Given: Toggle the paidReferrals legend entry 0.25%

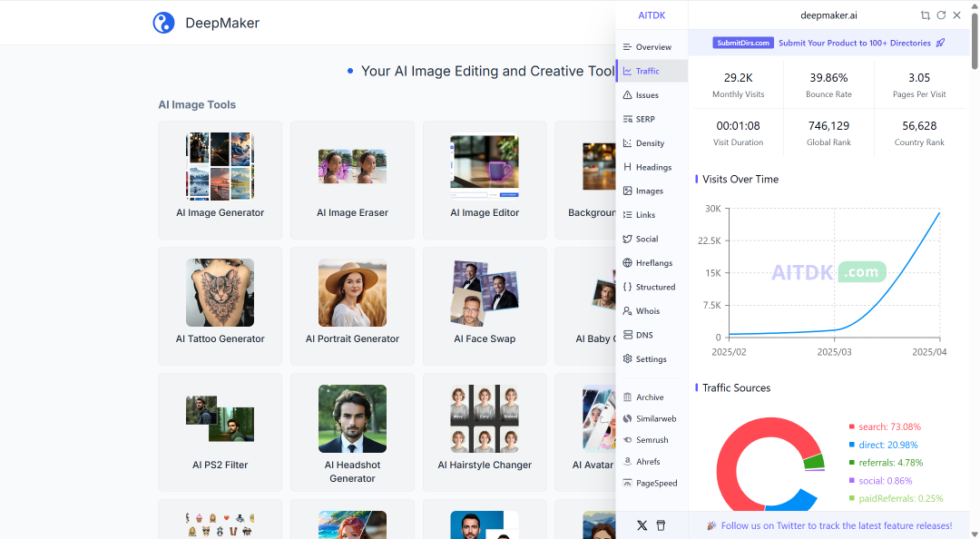Looking at the screenshot, I should pos(896,498).
